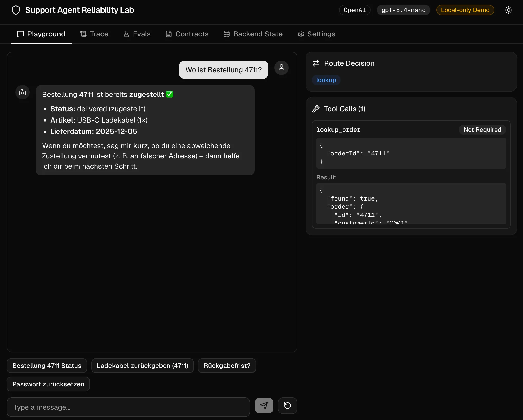
Task: Toggle the Not Required badge
Action: (482, 129)
